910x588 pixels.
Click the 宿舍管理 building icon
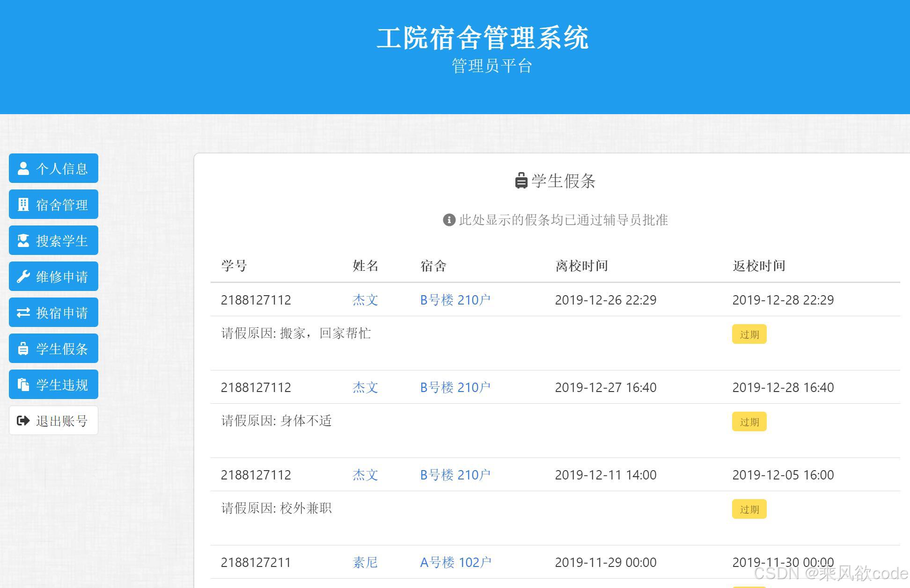pos(23,204)
